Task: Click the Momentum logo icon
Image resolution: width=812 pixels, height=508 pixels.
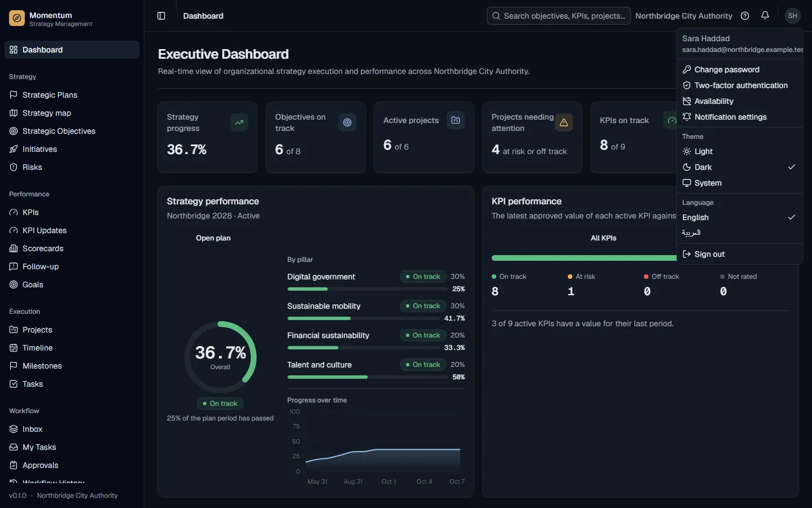Action: [x=17, y=19]
